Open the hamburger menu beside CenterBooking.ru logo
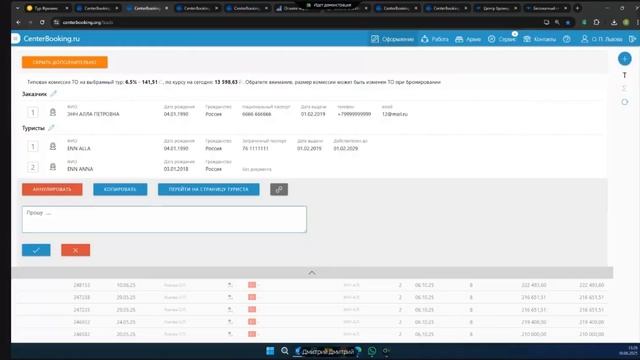This screenshot has height=360, width=640. click(x=16, y=38)
